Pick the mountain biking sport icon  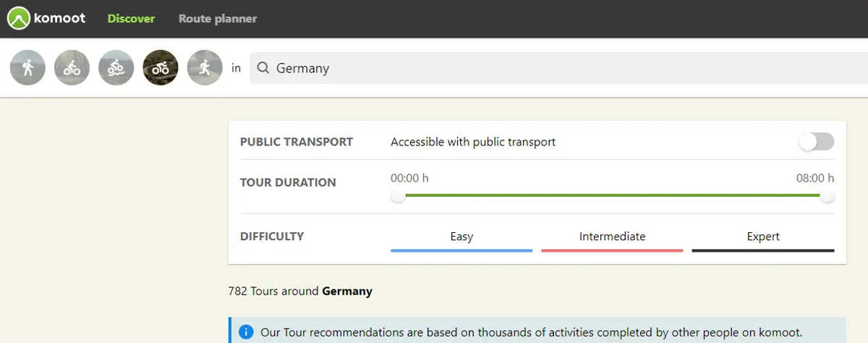116,68
